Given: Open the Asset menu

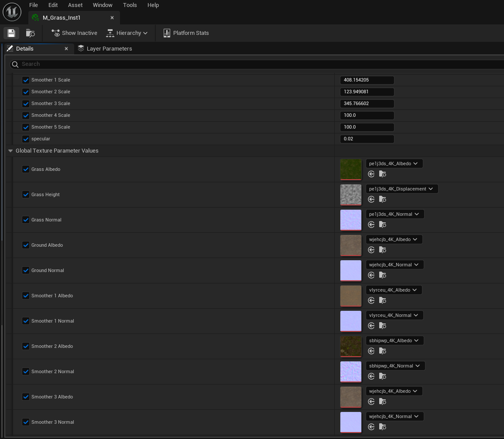Looking at the screenshot, I should [x=75, y=5].
